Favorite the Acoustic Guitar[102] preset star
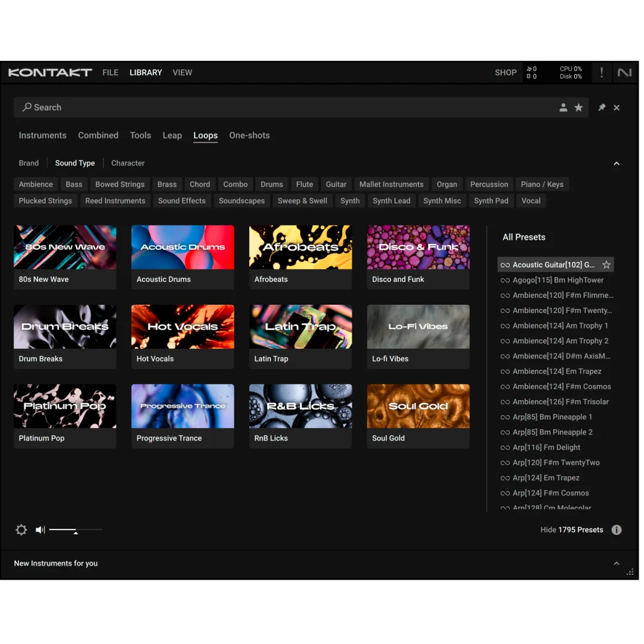This screenshot has width=644, height=644. tap(606, 265)
